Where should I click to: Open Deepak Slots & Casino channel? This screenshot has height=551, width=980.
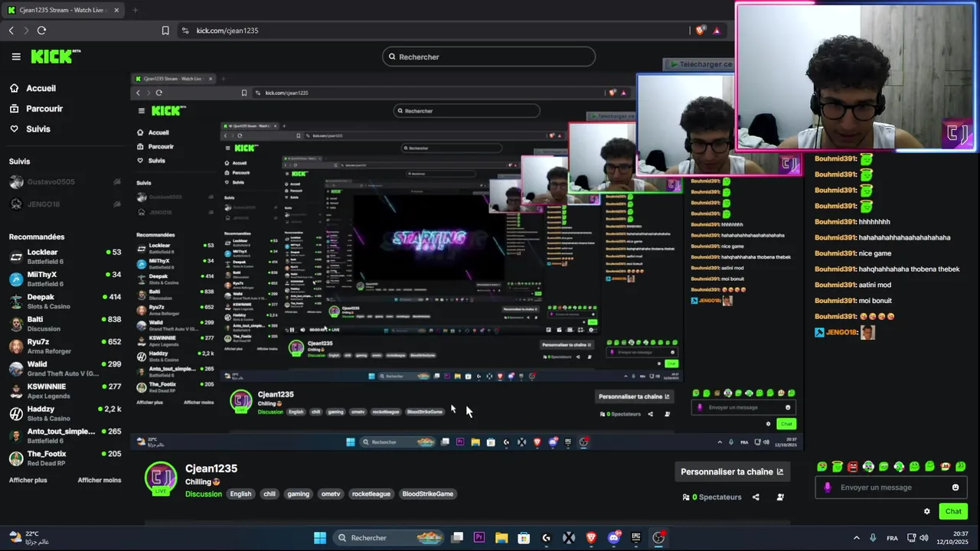click(x=65, y=302)
